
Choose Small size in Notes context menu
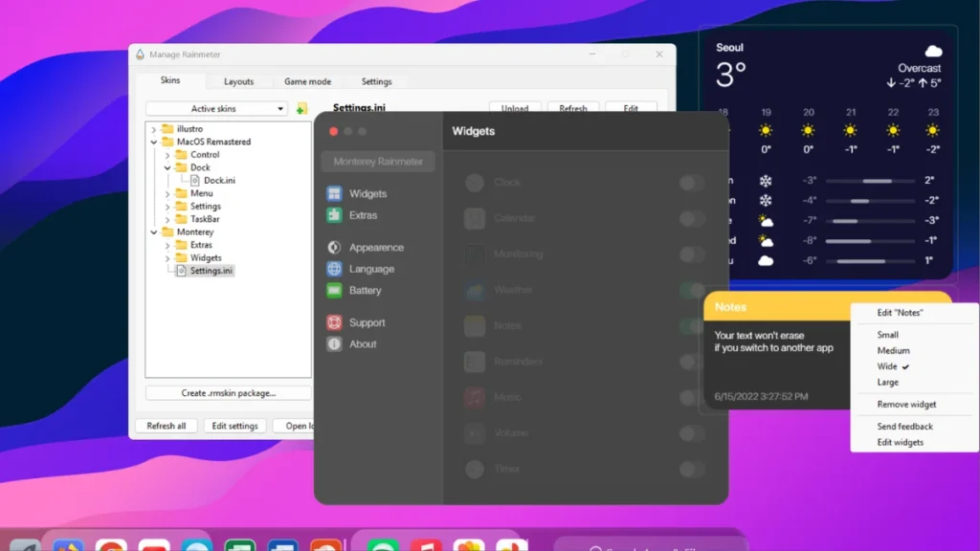point(887,335)
